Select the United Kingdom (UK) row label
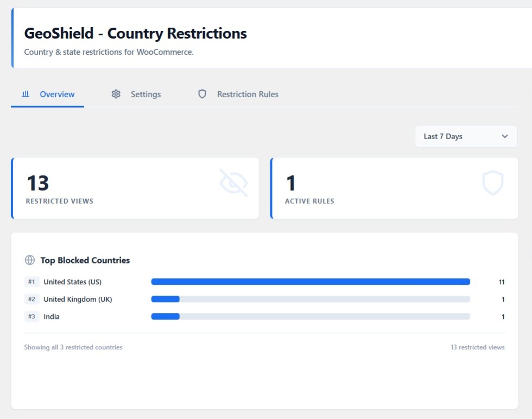Viewport: 532px width, 419px height. 78,299
